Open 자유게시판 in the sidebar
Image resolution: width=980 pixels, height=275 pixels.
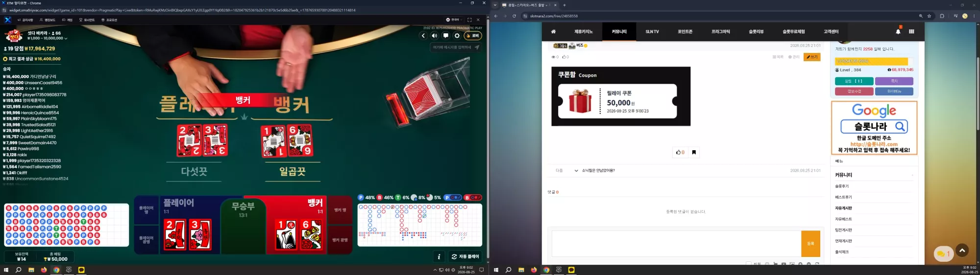click(x=843, y=208)
